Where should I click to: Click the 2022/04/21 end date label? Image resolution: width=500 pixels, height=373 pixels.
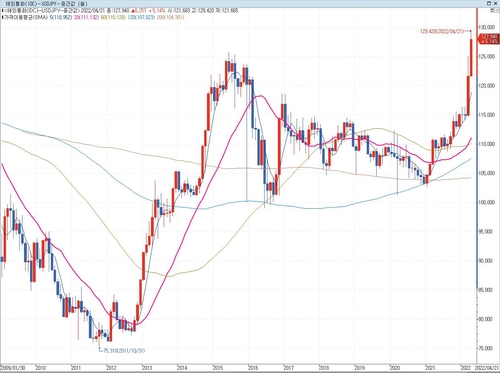click(x=488, y=368)
